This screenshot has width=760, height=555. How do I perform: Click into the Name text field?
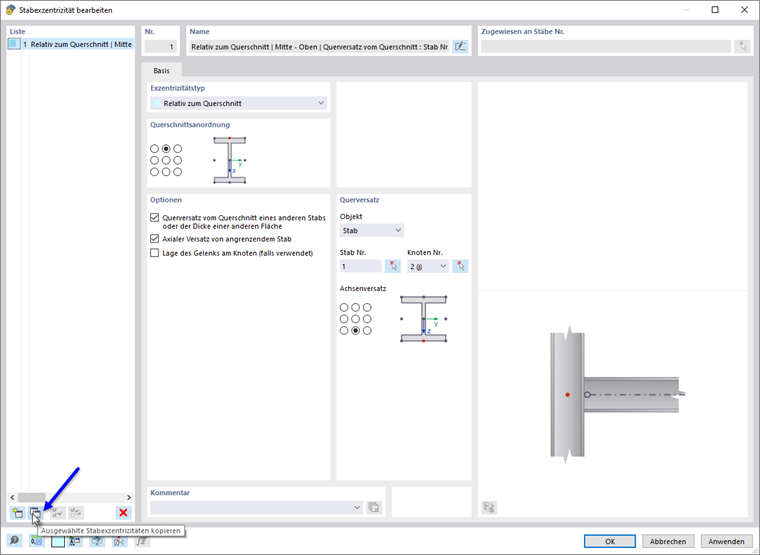319,47
